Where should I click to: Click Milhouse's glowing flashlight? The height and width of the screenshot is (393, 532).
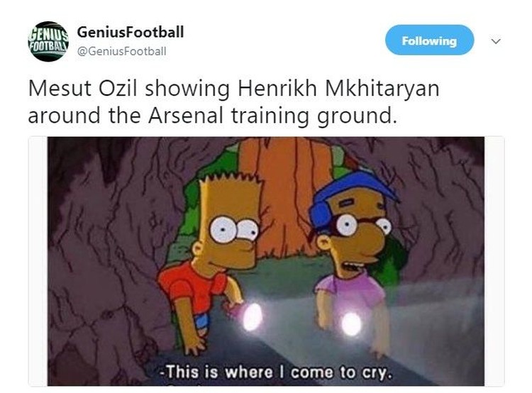coord(352,324)
